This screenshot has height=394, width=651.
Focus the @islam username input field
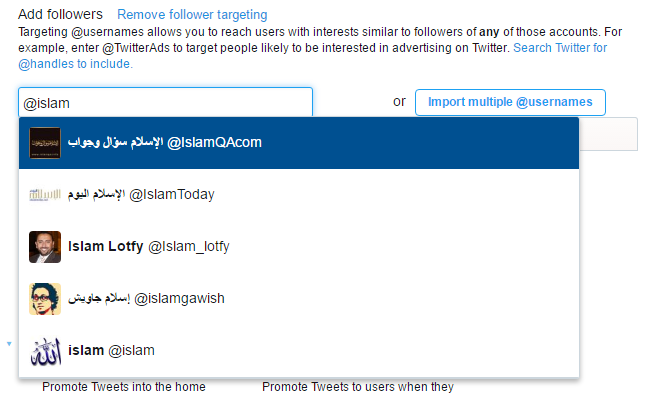point(165,102)
